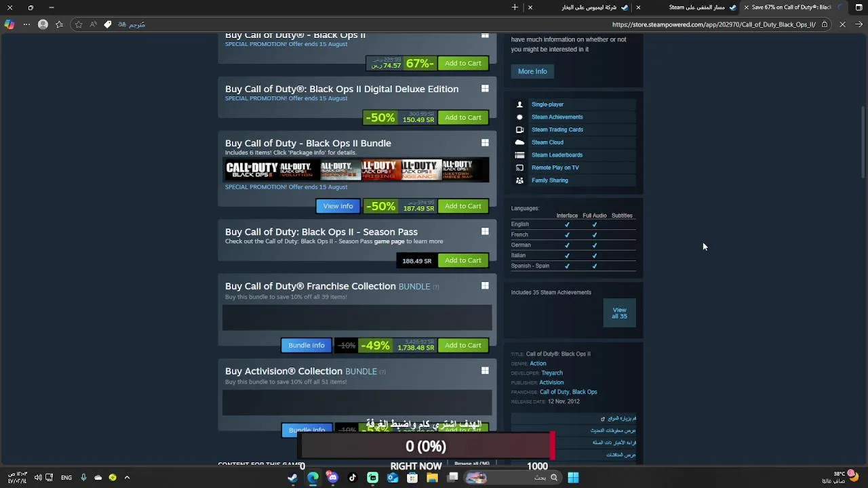Click the -50% discount on Digital Deluxe Edition
The height and width of the screenshot is (488, 868).
(380, 117)
